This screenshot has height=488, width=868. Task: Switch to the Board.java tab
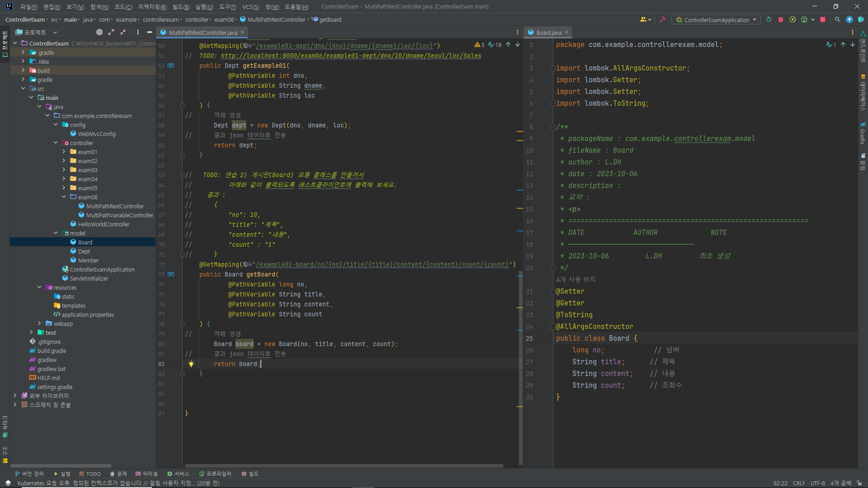click(x=548, y=33)
